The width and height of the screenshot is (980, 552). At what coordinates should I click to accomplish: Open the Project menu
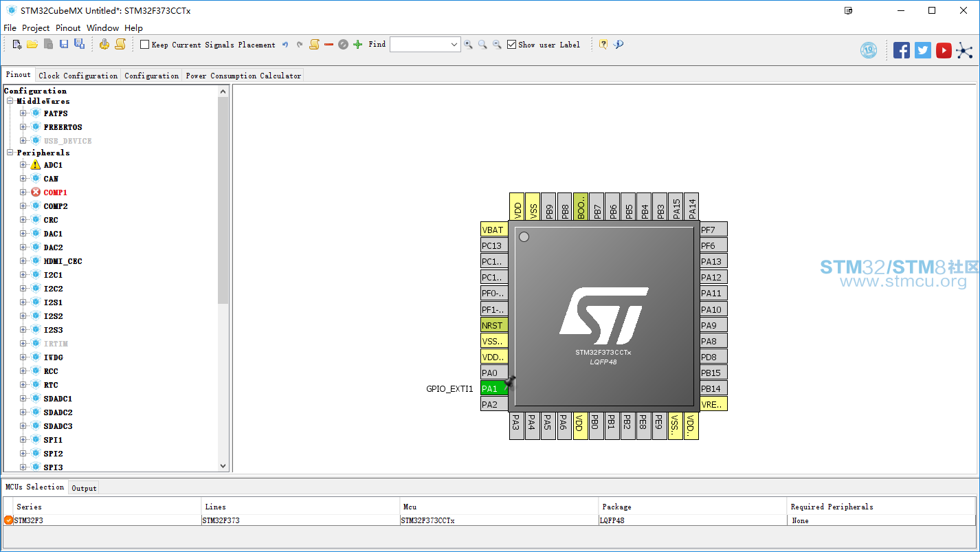[36, 28]
